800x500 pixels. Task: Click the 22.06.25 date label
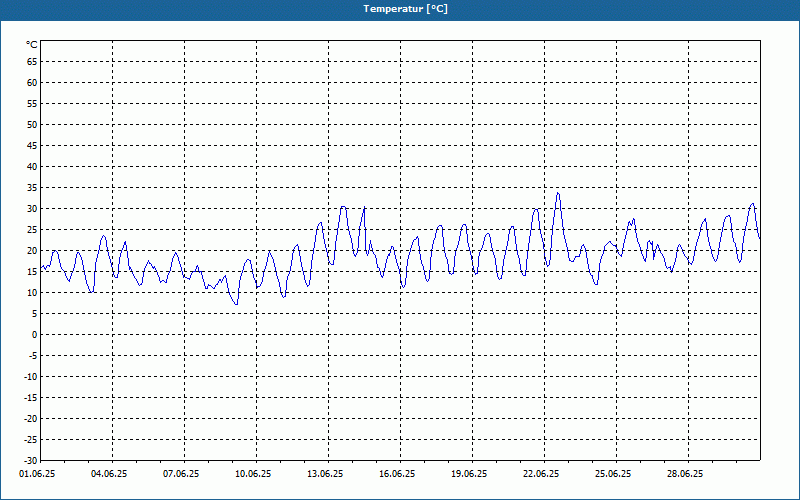click(x=541, y=474)
